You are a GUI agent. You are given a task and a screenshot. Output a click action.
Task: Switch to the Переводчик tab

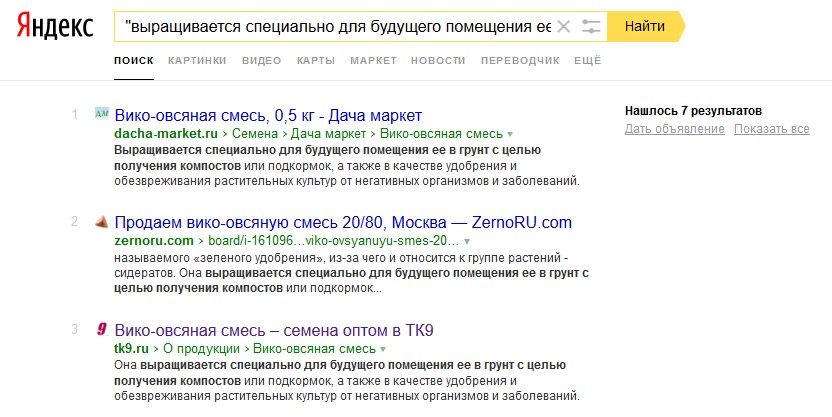pos(520,60)
